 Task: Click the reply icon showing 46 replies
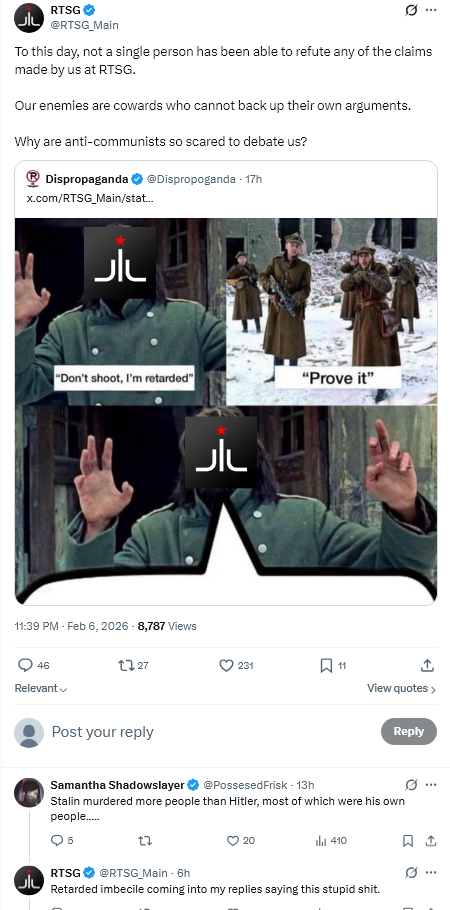click(26, 665)
